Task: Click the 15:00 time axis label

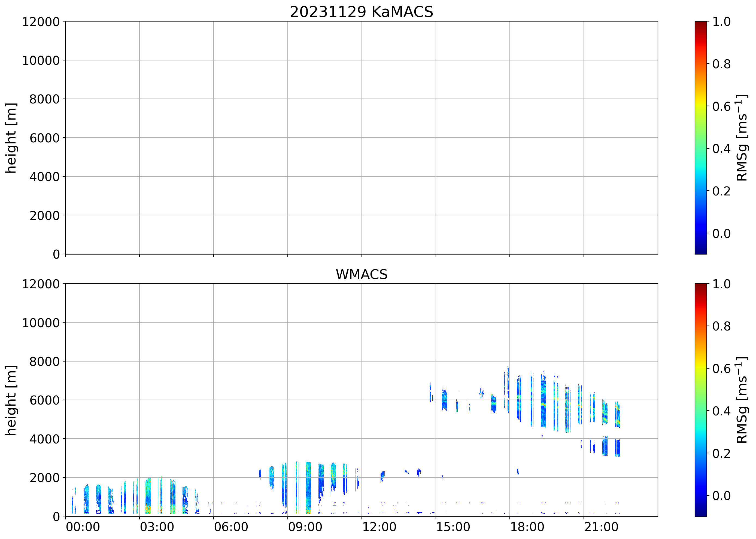Action: 453,527
